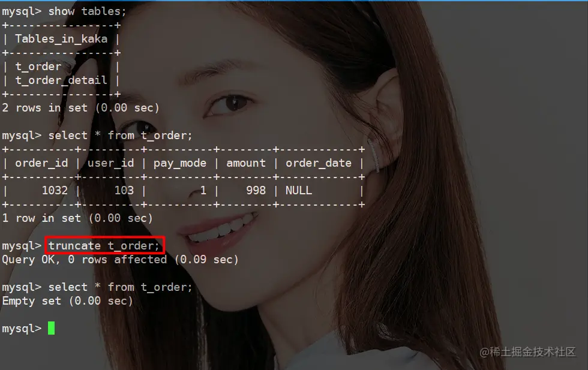
Task: Click the 'show tables;' command text
Action: pyautogui.click(x=87, y=11)
